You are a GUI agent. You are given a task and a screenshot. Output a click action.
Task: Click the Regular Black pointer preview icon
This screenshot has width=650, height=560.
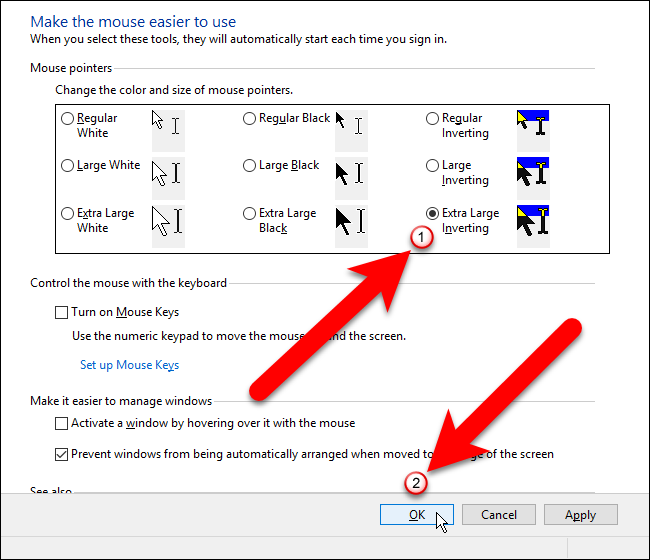[x=350, y=126]
